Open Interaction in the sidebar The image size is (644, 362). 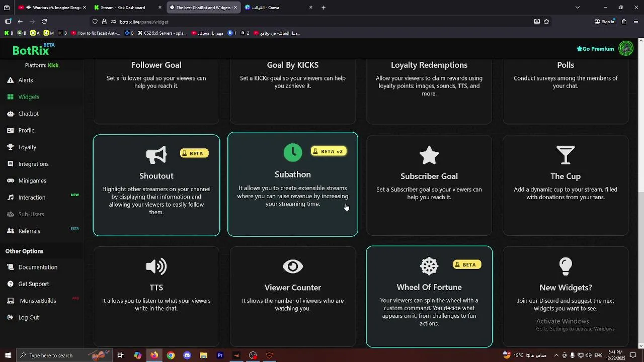[x=32, y=198]
